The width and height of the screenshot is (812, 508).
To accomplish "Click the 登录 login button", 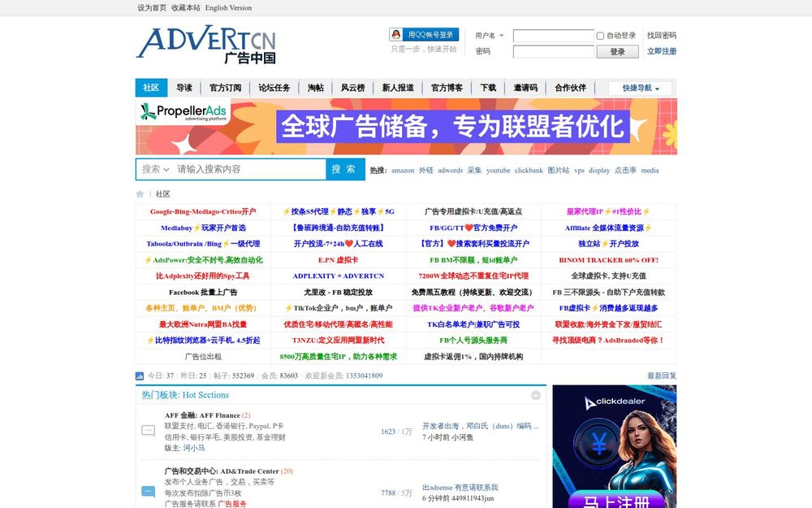I will click(x=617, y=52).
